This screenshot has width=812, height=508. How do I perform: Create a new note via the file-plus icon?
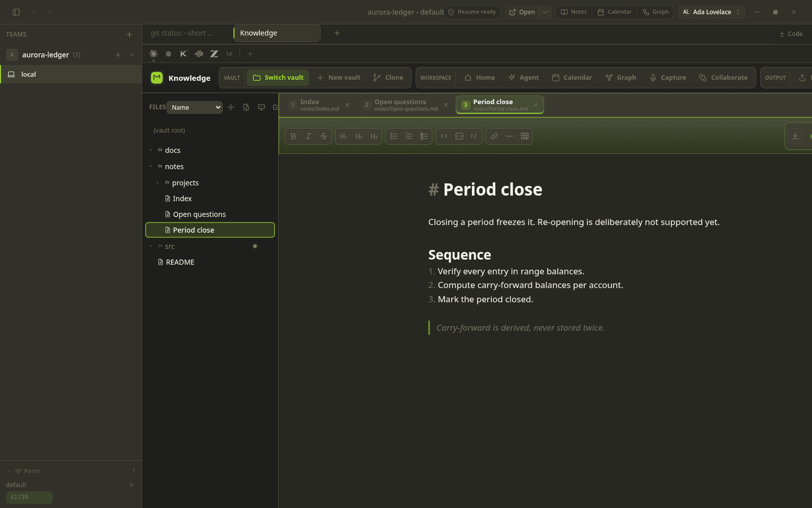(x=246, y=107)
